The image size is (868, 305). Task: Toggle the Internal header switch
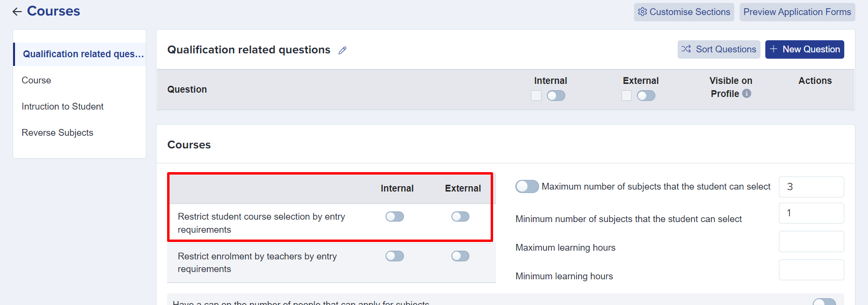point(556,96)
